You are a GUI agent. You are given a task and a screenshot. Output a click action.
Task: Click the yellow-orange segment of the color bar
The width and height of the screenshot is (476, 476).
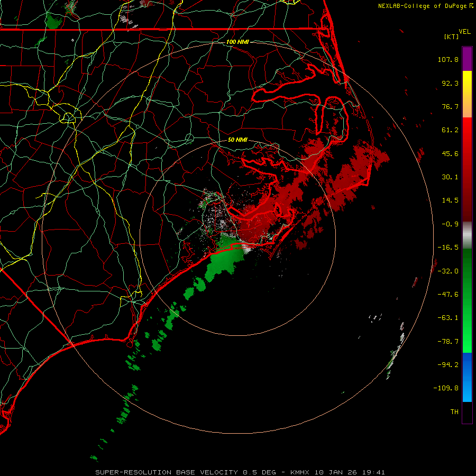tap(467, 94)
